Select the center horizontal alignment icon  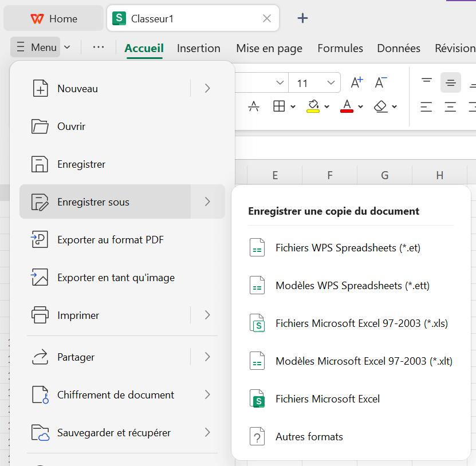[x=451, y=106]
